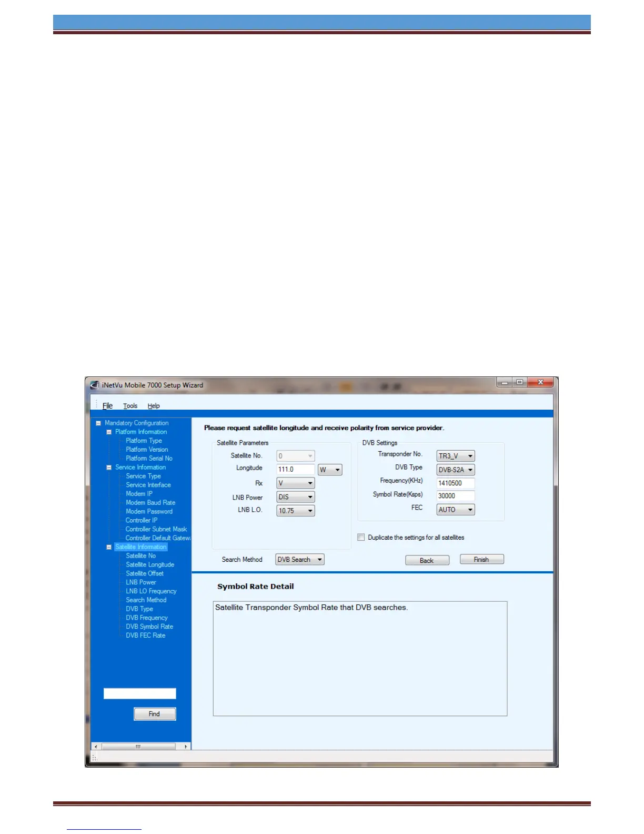
Task: Click the tree horizontal scrollbar thumb
Action: click(138, 747)
